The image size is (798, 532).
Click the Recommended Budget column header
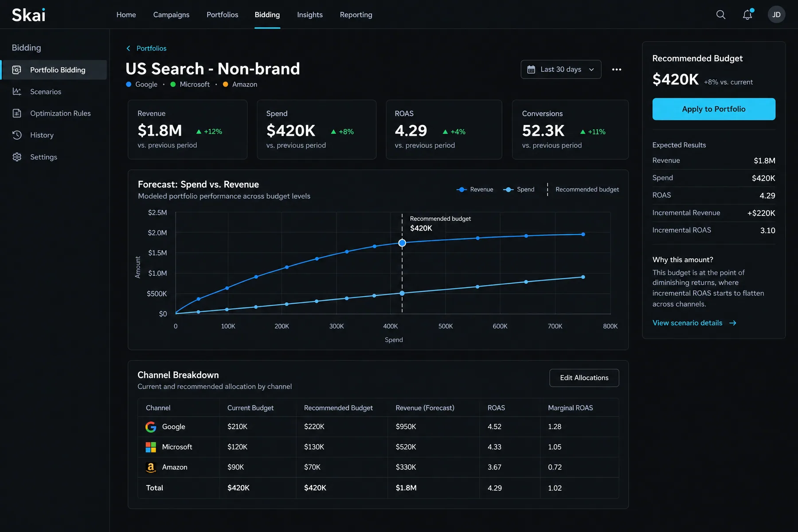click(x=338, y=408)
